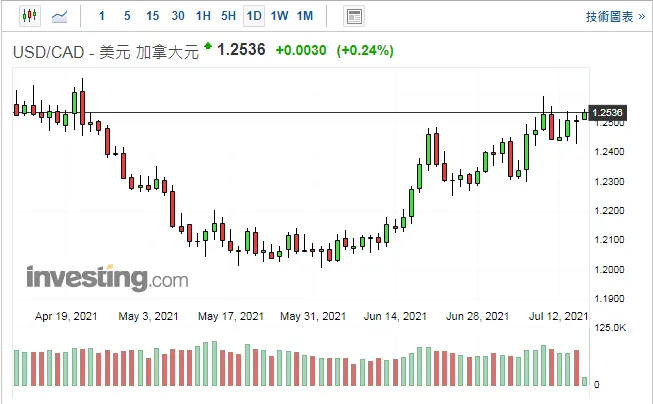Click the 125.0K volume axis label
Image resolution: width=653 pixels, height=404 pixels.
pyautogui.click(x=610, y=328)
